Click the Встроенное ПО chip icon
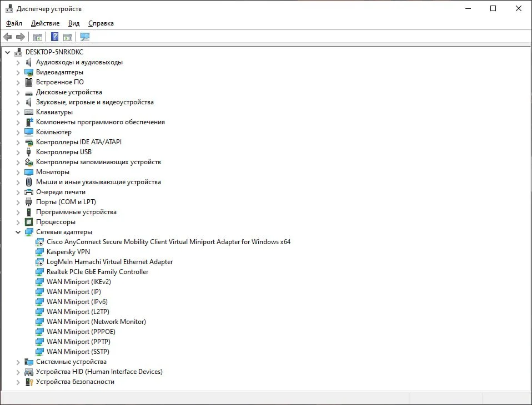Image resolution: width=532 pixels, height=405 pixels. [x=29, y=82]
